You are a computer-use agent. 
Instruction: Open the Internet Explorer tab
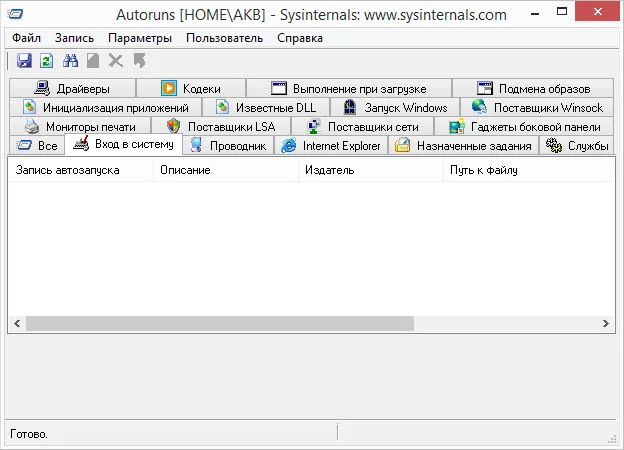pos(331,146)
